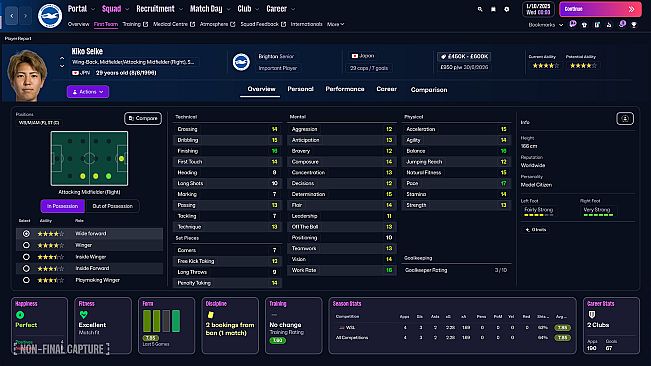Select the Wide Forward role radio button
Screen dimensions: 651x366
[x=26, y=234]
